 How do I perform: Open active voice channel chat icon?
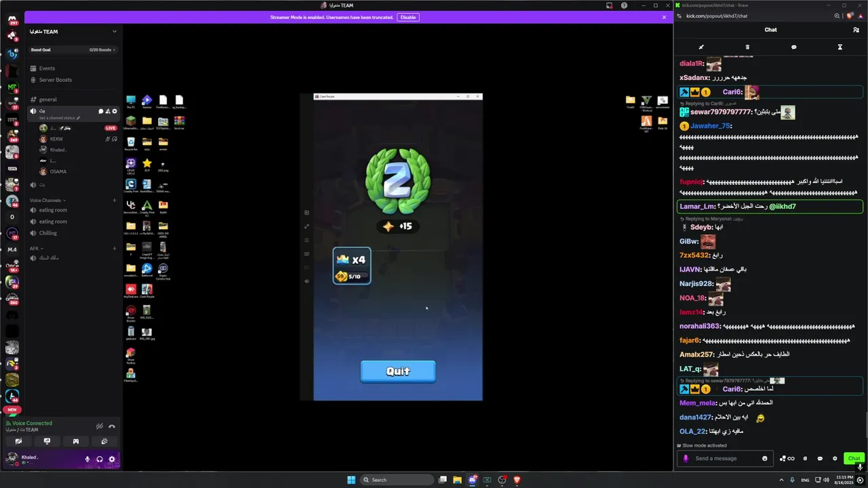(x=101, y=111)
